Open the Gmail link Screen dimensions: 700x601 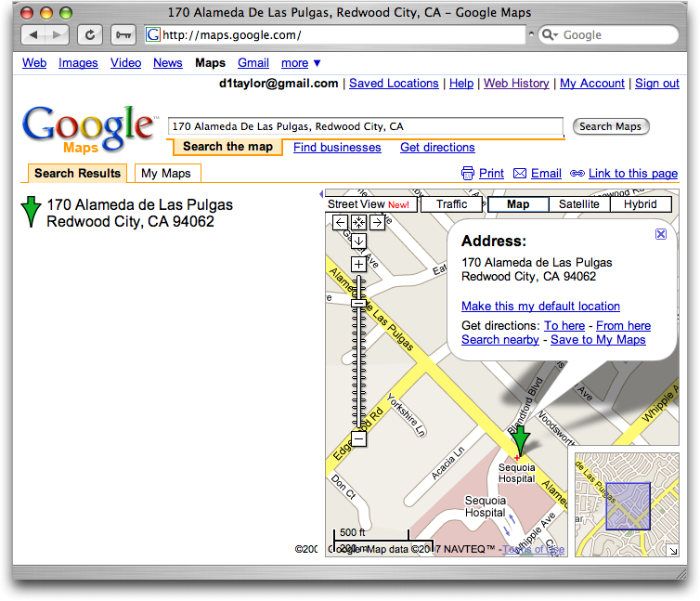pyautogui.click(x=253, y=63)
